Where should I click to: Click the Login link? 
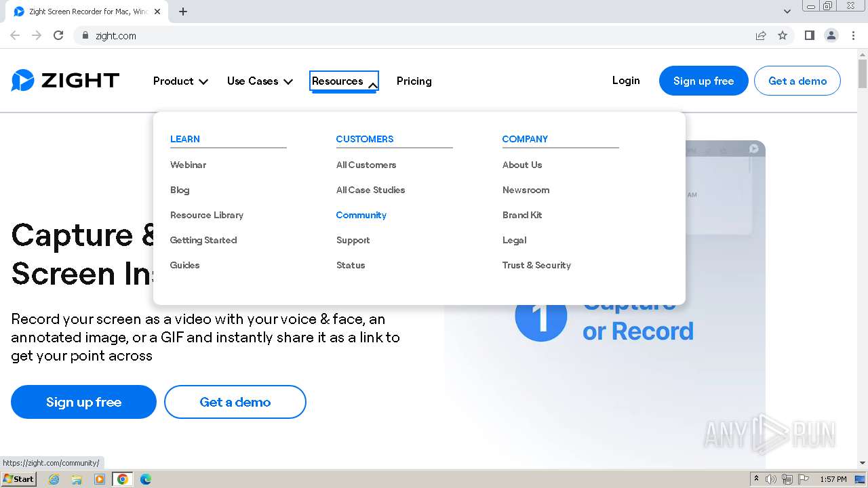click(x=626, y=80)
